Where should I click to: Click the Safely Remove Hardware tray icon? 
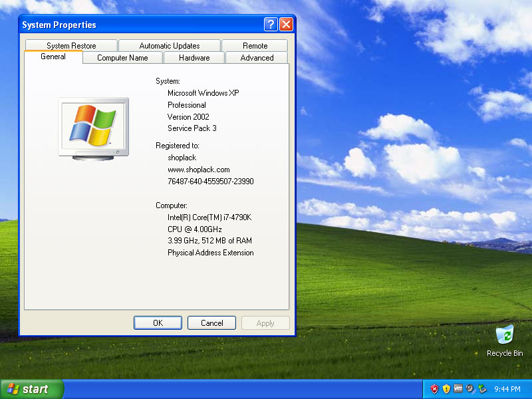point(482,389)
